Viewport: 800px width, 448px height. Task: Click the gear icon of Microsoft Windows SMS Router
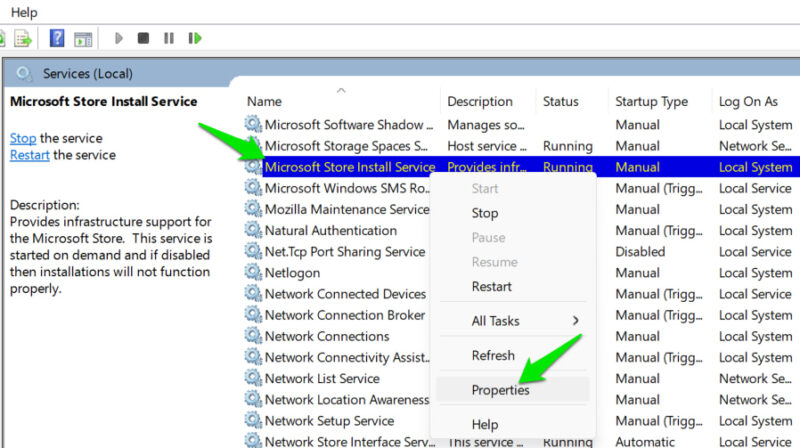tap(253, 187)
